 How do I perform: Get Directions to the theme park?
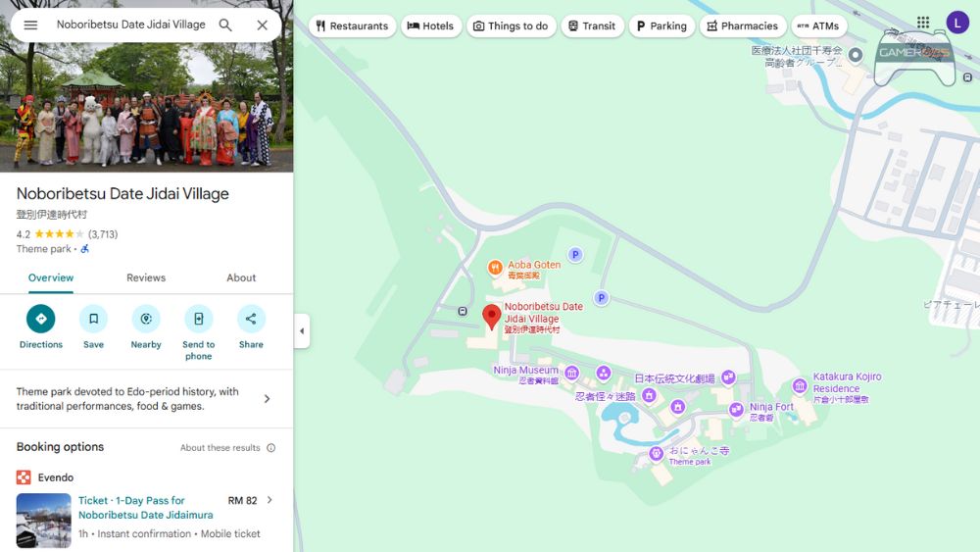[40, 320]
